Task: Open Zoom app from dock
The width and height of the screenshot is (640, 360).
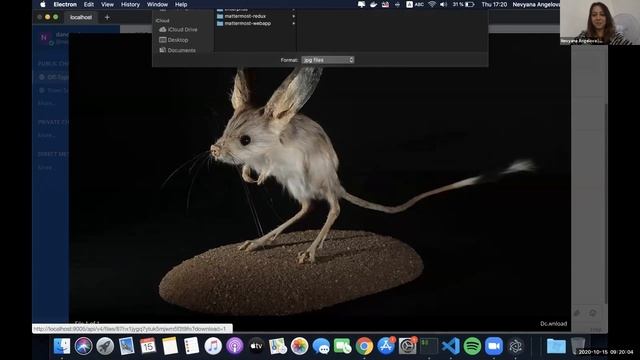Action: click(x=494, y=346)
